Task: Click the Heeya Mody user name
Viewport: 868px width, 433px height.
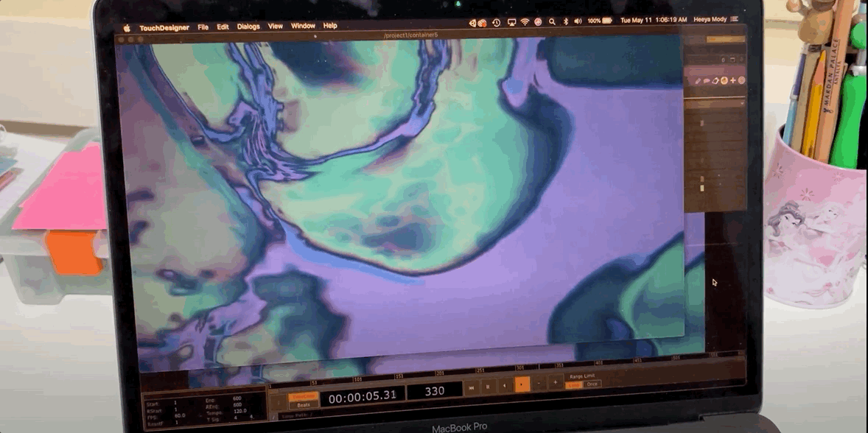Action: (x=711, y=19)
